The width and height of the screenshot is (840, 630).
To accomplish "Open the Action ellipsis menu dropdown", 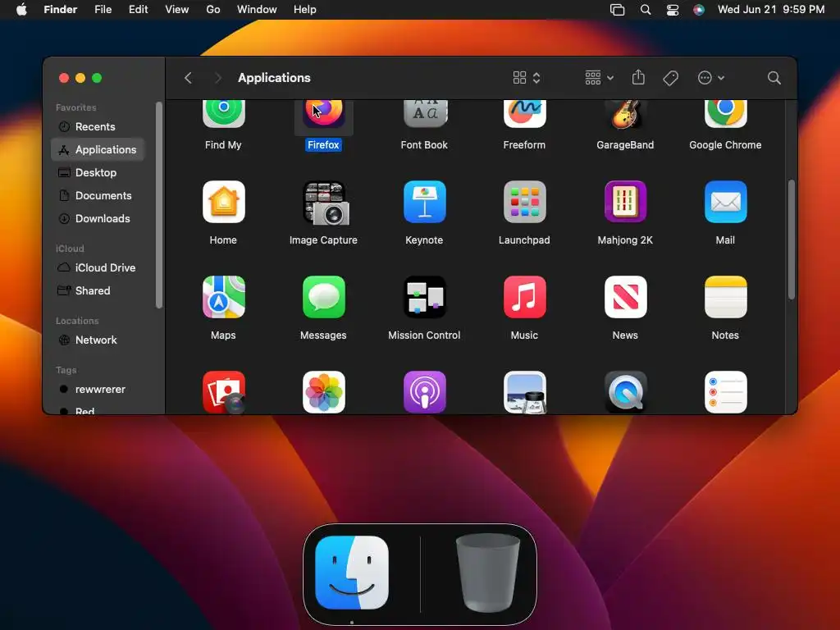I will pos(711,78).
